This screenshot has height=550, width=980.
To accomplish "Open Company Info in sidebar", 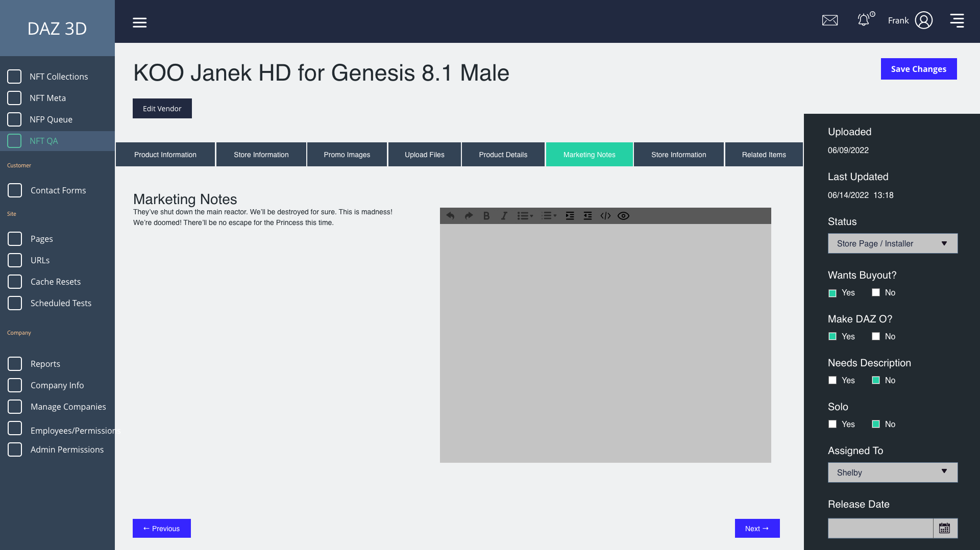I will coord(57,385).
